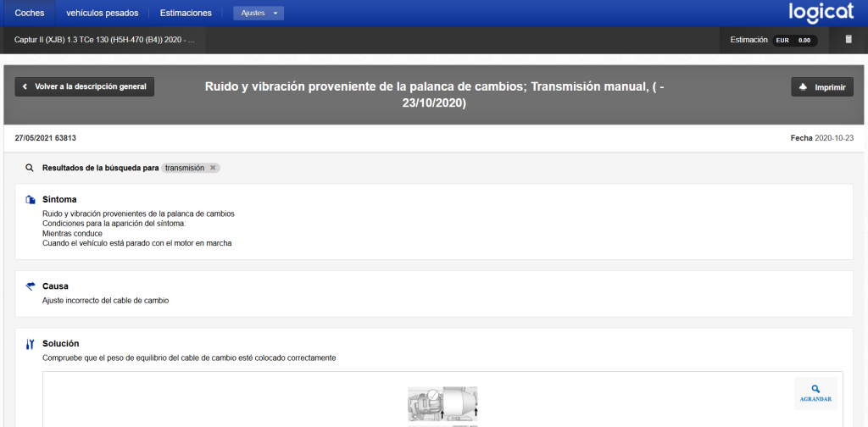This screenshot has width=868, height=427.
Task: Open the vehículos pesados tab
Action: (102, 13)
